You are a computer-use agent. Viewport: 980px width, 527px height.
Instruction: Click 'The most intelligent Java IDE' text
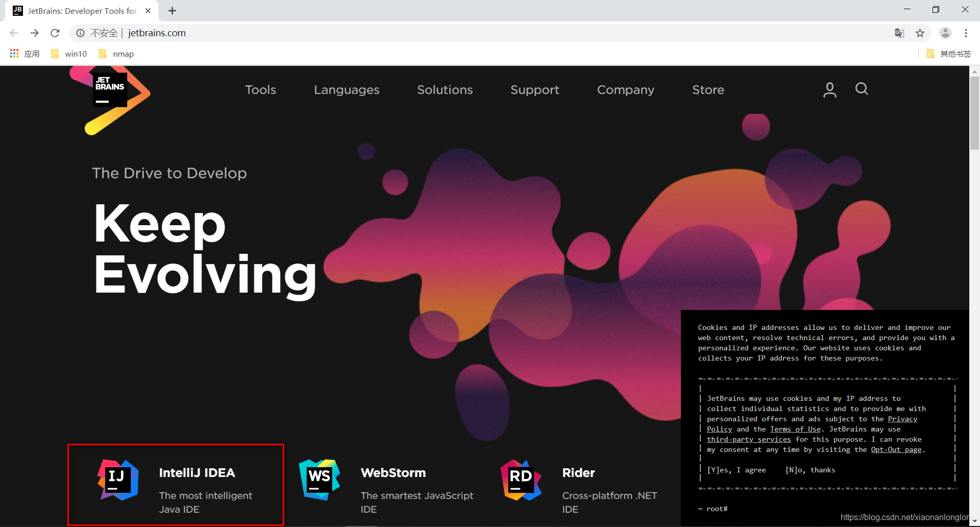point(205,502)
